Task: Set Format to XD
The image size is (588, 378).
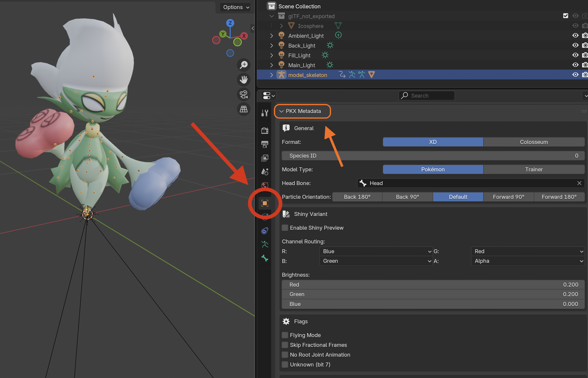Action: coord(433,142)
